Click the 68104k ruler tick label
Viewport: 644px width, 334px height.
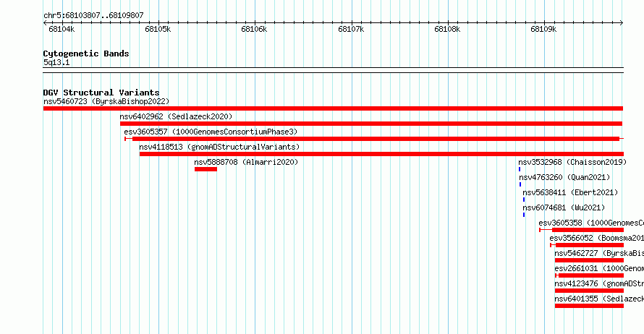click(62, 29)
